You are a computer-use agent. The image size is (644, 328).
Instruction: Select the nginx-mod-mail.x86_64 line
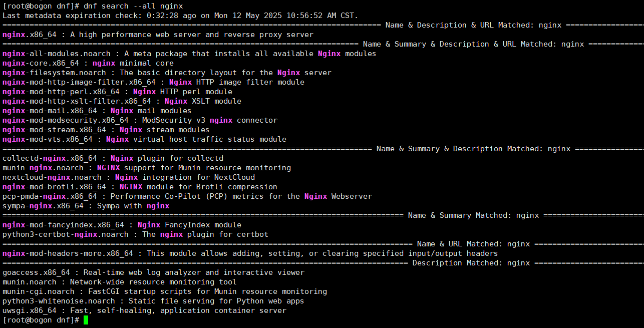(97, 111)
